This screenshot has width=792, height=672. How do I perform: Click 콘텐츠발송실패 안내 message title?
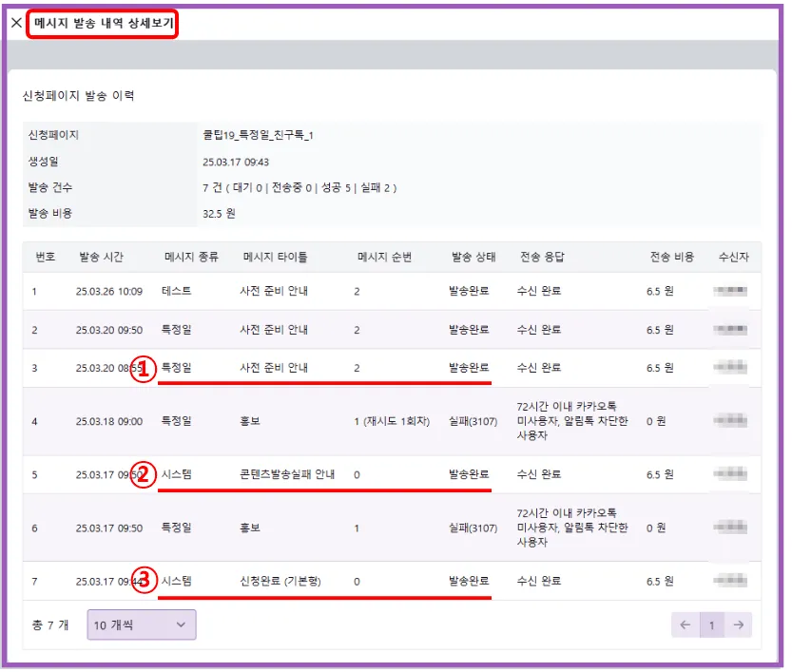[x=287, y=474]
